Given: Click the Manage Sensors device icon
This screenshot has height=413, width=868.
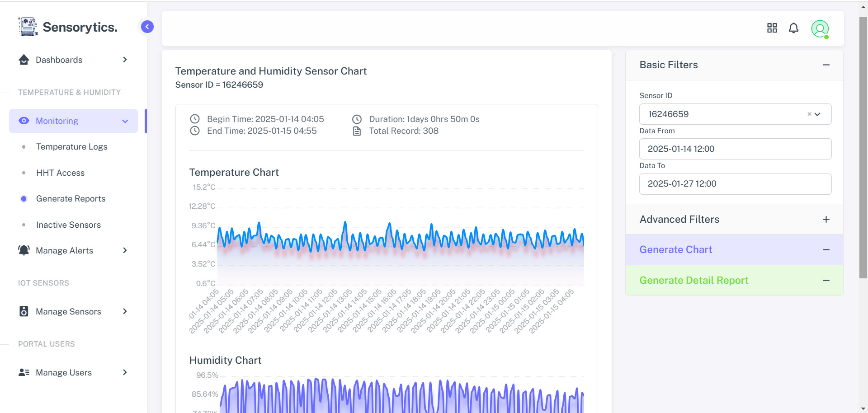Looking at the screenshot, I should (24, 311).
